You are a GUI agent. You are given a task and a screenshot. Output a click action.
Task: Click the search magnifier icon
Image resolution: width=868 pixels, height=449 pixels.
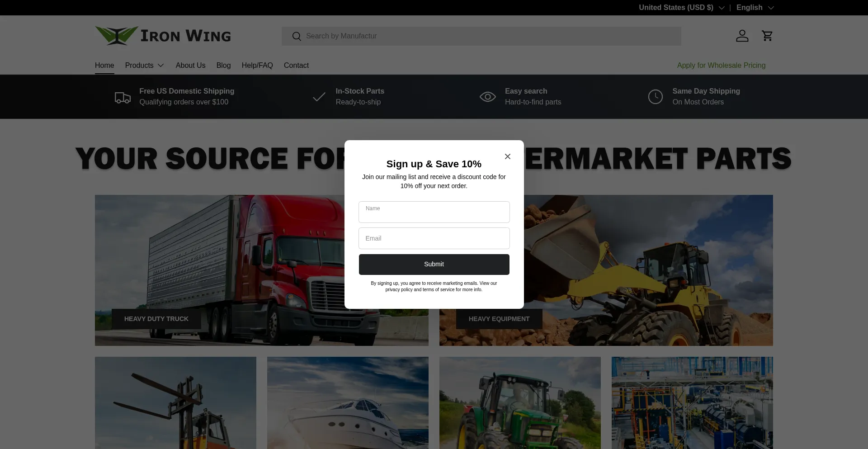[297, 36]
